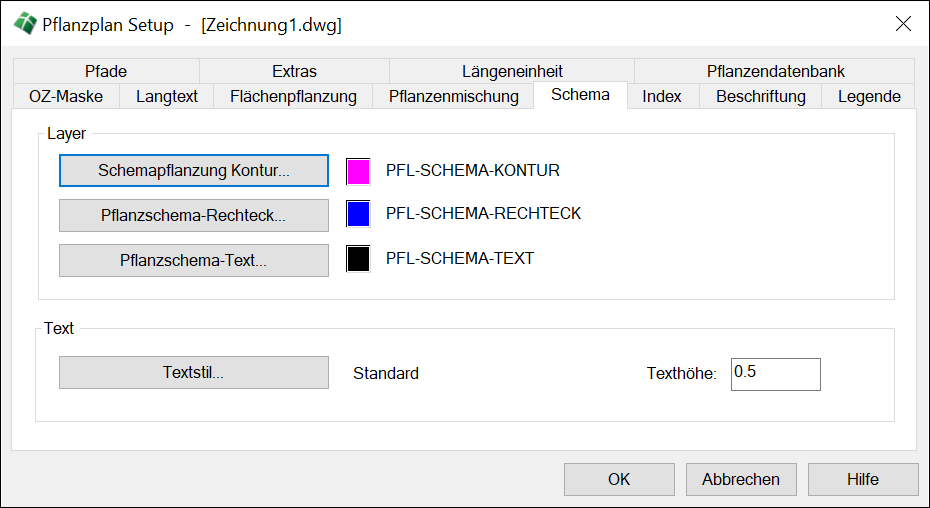Select the Längeneinheit tab
930x508 pixels.
512,71
